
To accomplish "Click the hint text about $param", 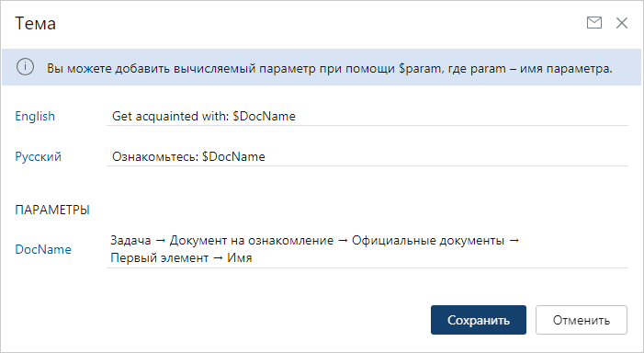I will (330, 68).
